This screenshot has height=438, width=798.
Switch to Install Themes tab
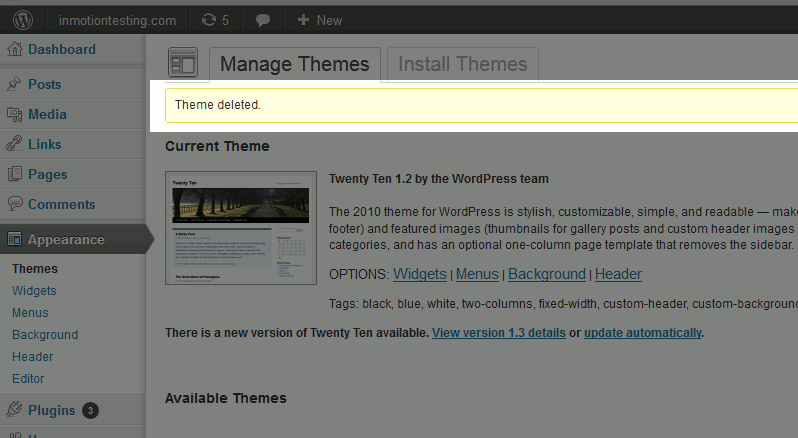[463, 64]
